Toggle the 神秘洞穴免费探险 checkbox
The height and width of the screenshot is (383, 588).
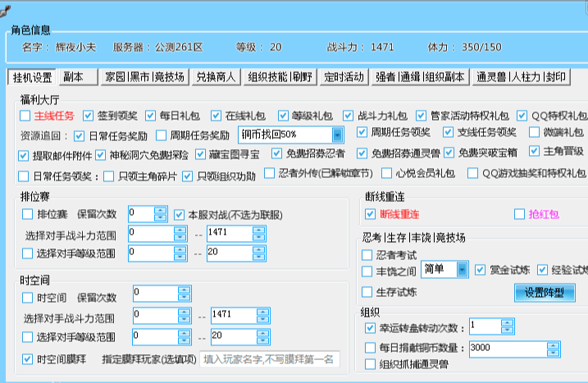(x=101, y=154)
